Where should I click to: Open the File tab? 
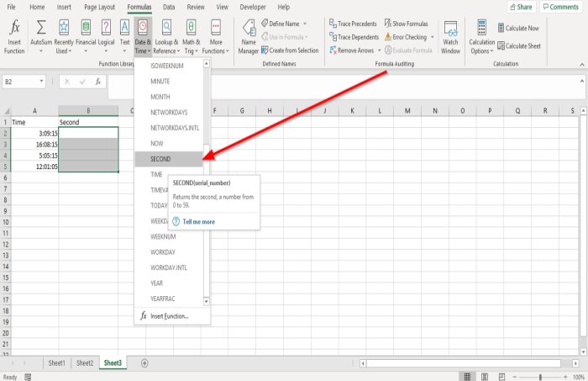[x=11, y=7]
